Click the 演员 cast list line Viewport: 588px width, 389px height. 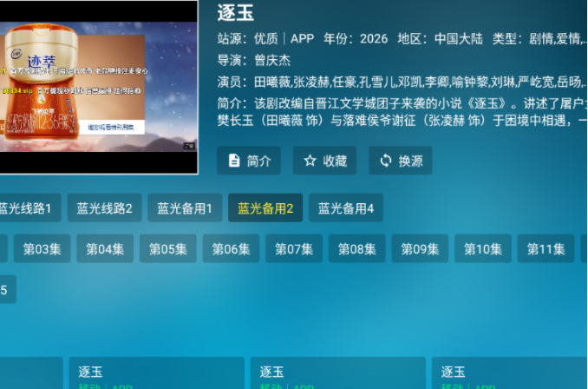(x=402, y=82)
